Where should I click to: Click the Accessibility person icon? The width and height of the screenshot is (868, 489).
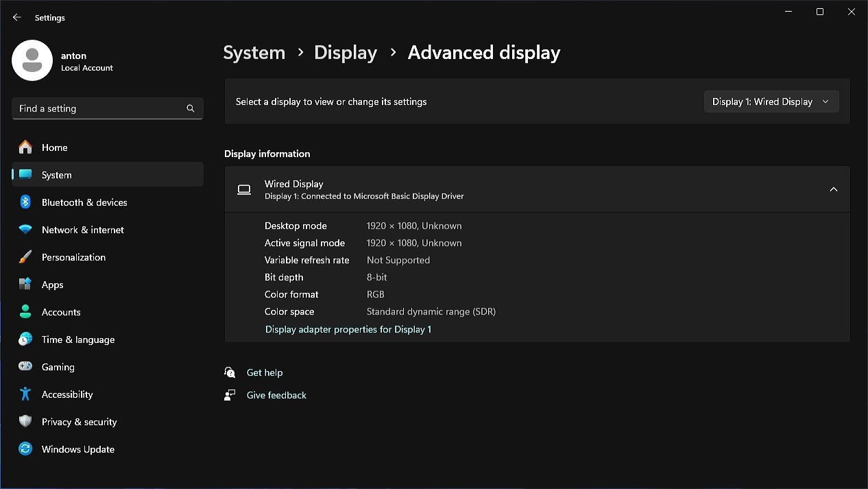coord(25,394)
